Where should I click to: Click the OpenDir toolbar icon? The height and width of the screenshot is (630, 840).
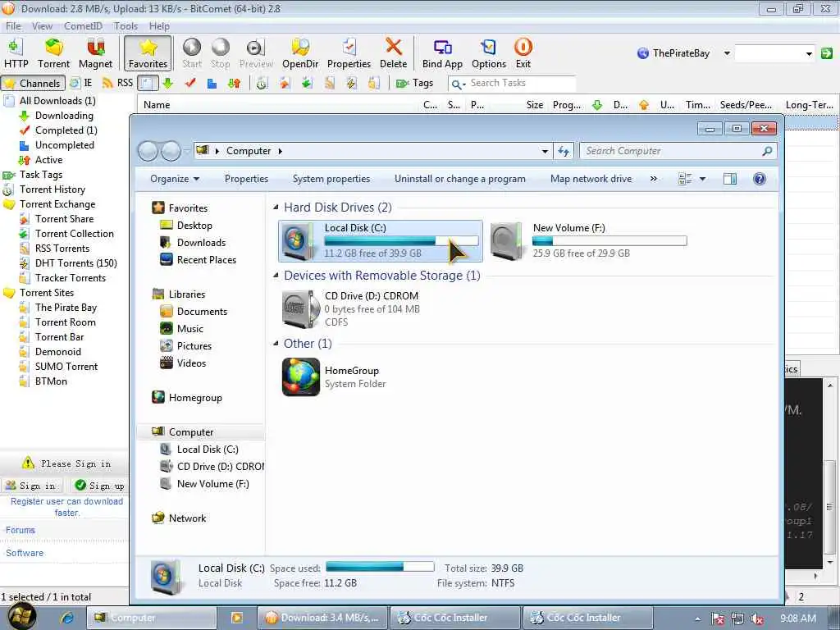click(300, 53)
